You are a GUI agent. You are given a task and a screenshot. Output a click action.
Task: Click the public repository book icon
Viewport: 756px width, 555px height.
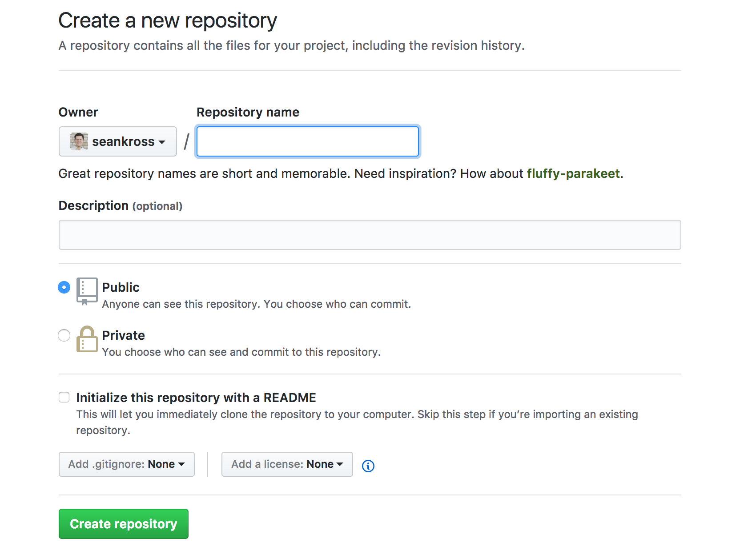(87, 290)
